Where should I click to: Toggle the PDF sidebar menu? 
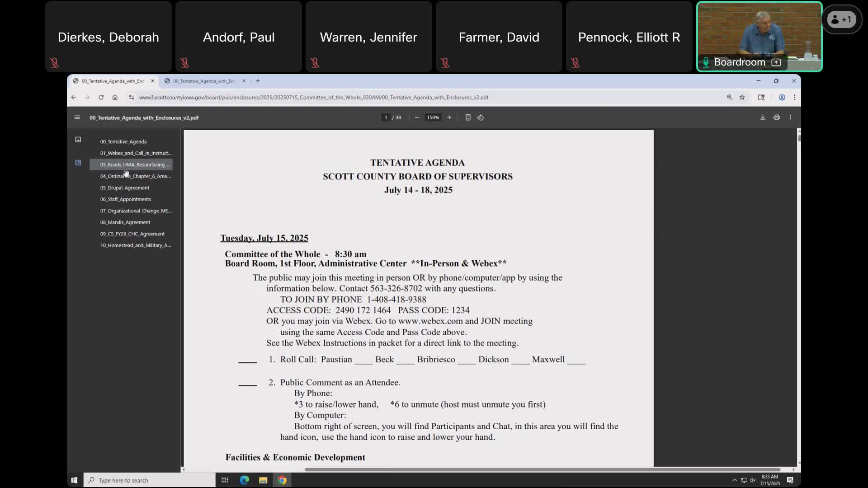point(77,117)
